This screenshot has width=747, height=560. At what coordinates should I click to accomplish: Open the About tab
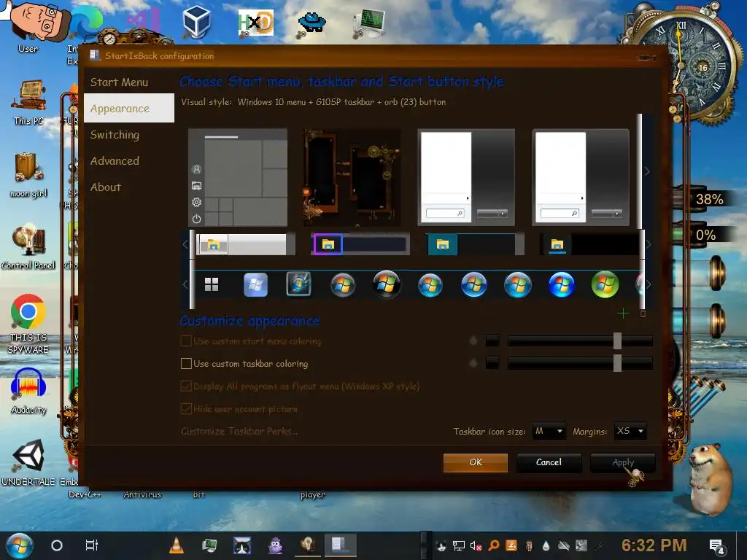(106, 187)
